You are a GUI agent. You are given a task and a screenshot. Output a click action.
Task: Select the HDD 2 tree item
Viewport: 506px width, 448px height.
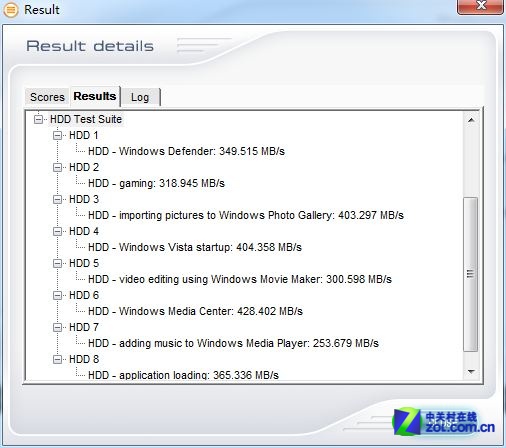tap(84, 167)
